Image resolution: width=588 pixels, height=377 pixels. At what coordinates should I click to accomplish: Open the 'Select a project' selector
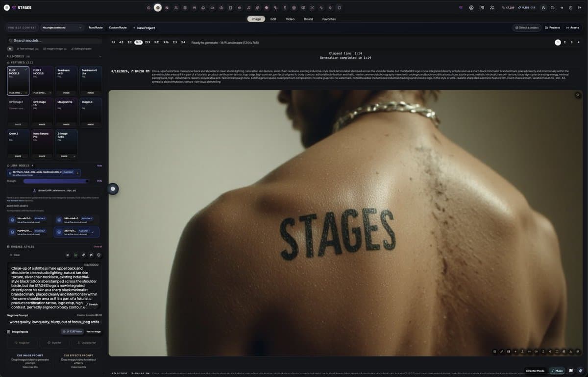[527, 28]
